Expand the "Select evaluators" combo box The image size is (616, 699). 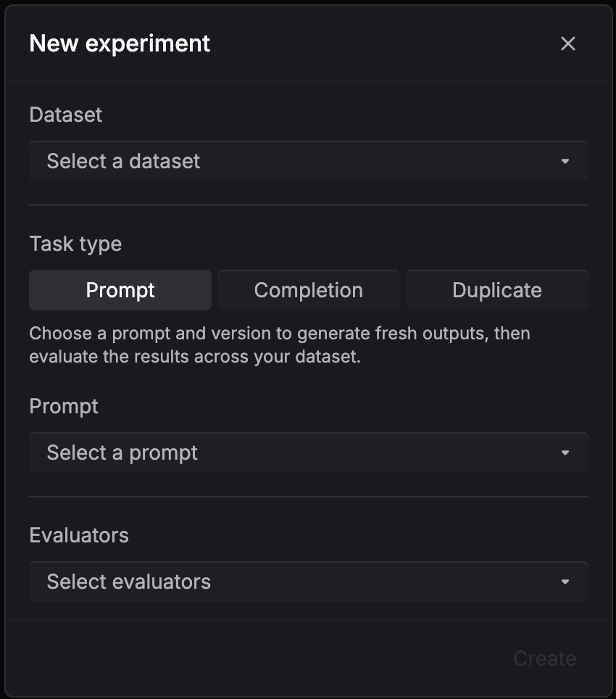[308, 582]
